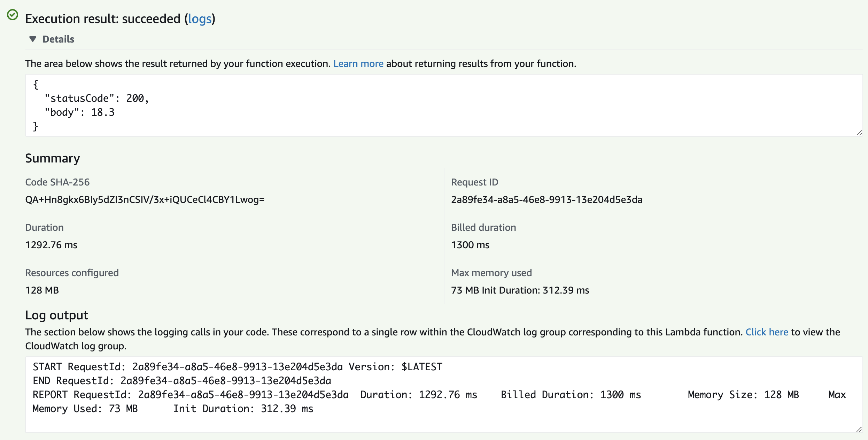Collapse the Details disclosure triangle
The image size is (868, 440).
click(33, 39)
